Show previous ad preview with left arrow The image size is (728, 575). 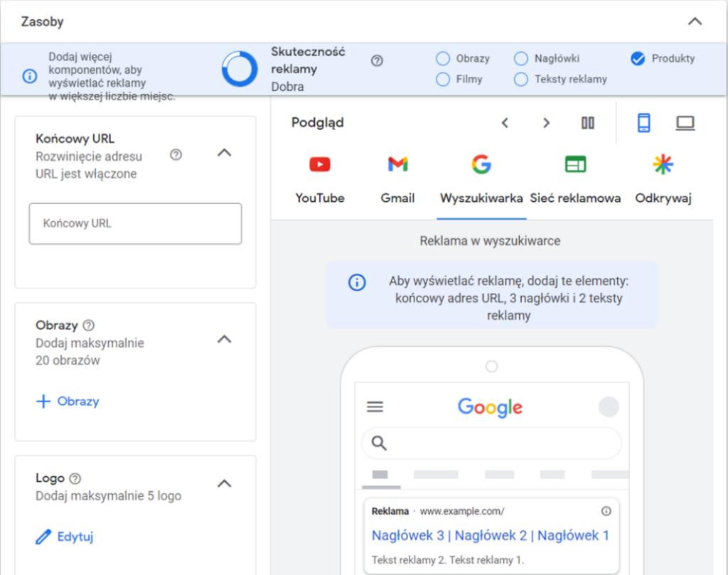(505, 123)
